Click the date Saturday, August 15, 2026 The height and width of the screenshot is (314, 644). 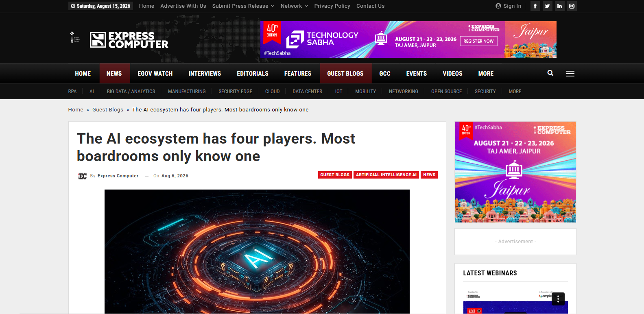click(100, 6)
